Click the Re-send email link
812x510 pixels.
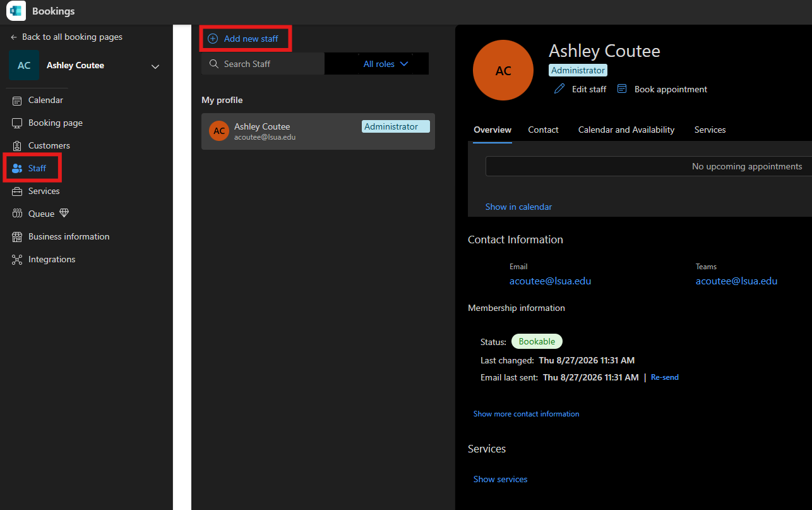tap(665, 377)
